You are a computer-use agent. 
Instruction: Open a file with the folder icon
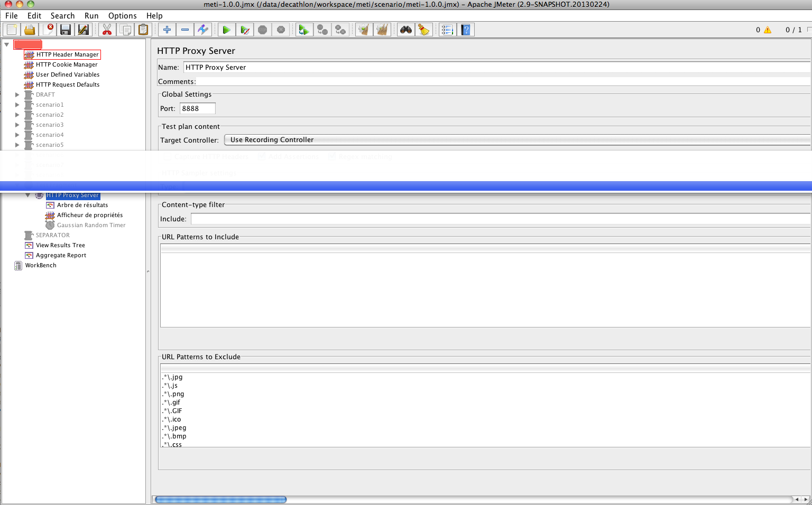click(x=30, y=30)
